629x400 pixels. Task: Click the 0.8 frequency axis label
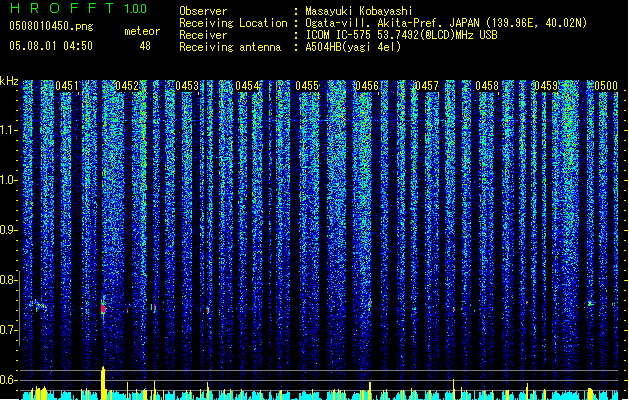tap(8, 280)
